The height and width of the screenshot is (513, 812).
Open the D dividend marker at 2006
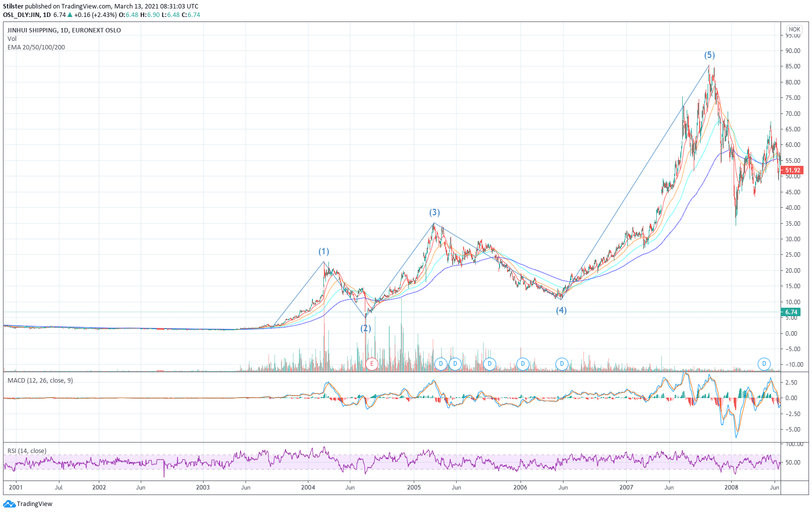coord(523,364)
